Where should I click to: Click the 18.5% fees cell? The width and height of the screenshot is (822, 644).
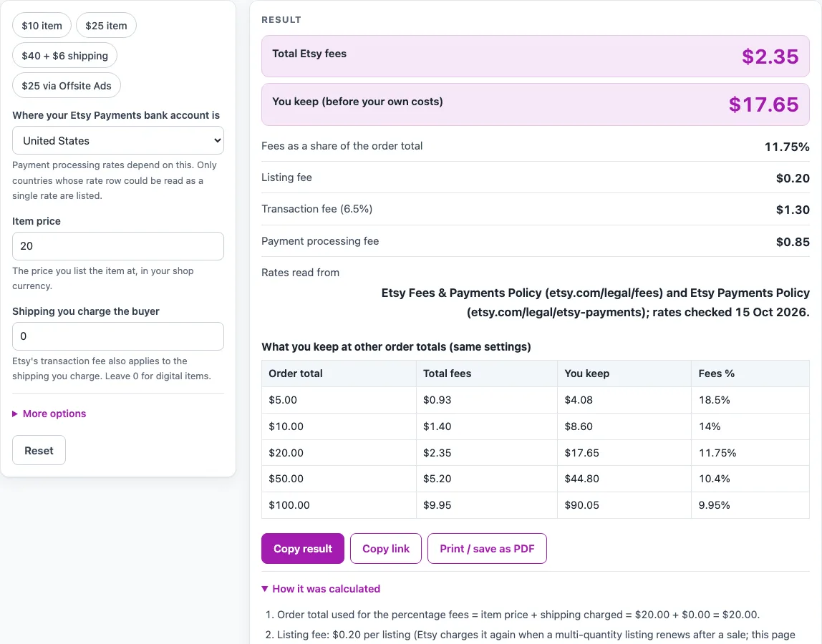coord(750,400)
